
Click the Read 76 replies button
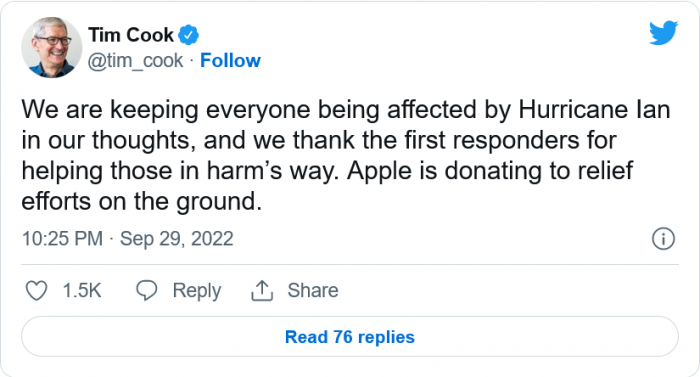tap(350, 337)
